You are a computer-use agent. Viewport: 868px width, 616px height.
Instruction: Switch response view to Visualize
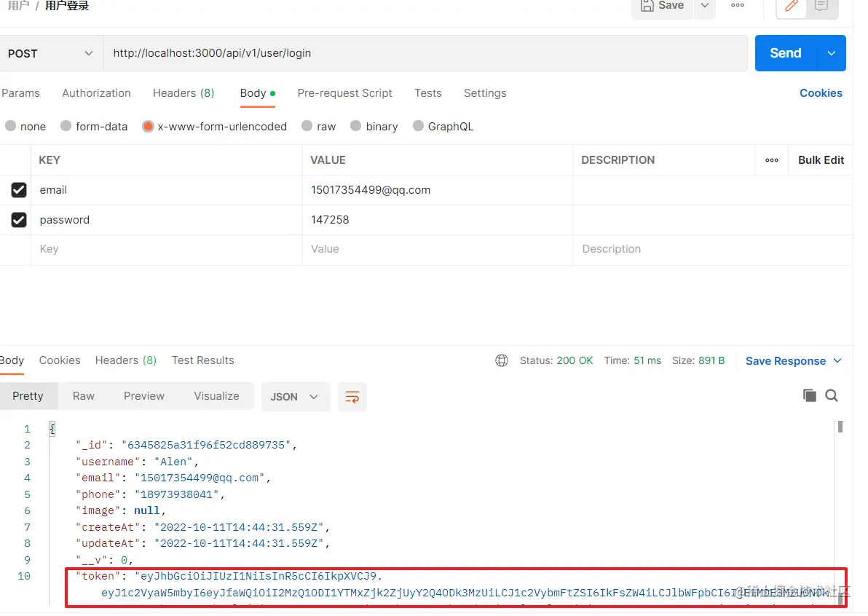click(x=216, y=397)
